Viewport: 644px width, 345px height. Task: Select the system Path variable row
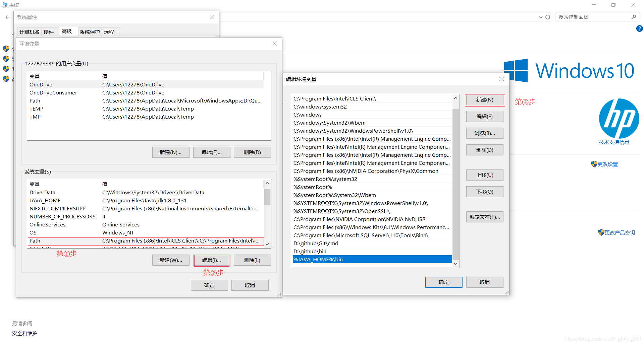pyautogui.click(x=146, y=241)
